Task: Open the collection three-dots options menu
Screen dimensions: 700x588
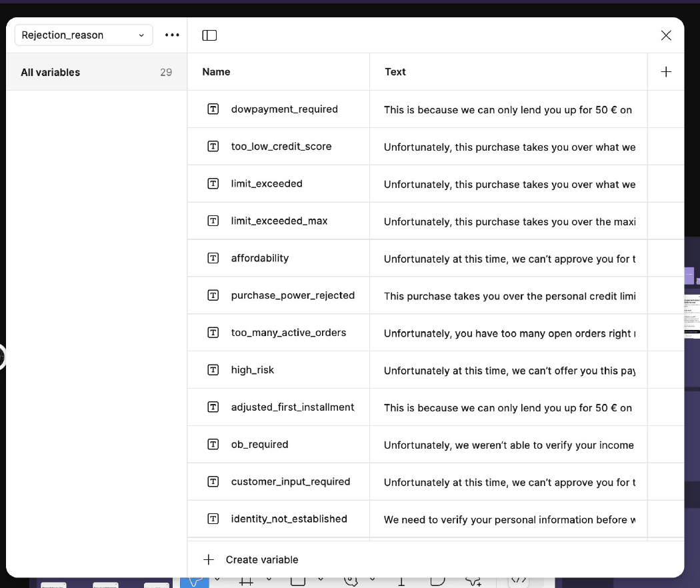Action: click(x=172, y=35)
